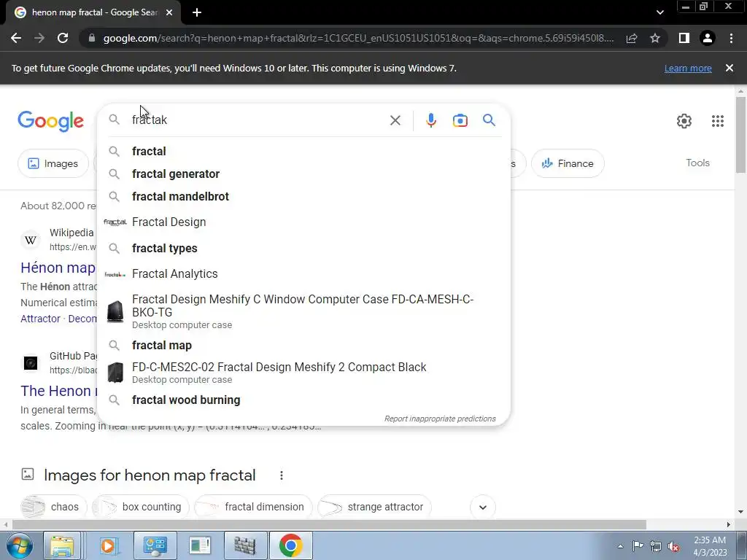This screenshot has height=560, width=747.
Task: Click the share page icon in address bar
Action: [x=632, y=38]
